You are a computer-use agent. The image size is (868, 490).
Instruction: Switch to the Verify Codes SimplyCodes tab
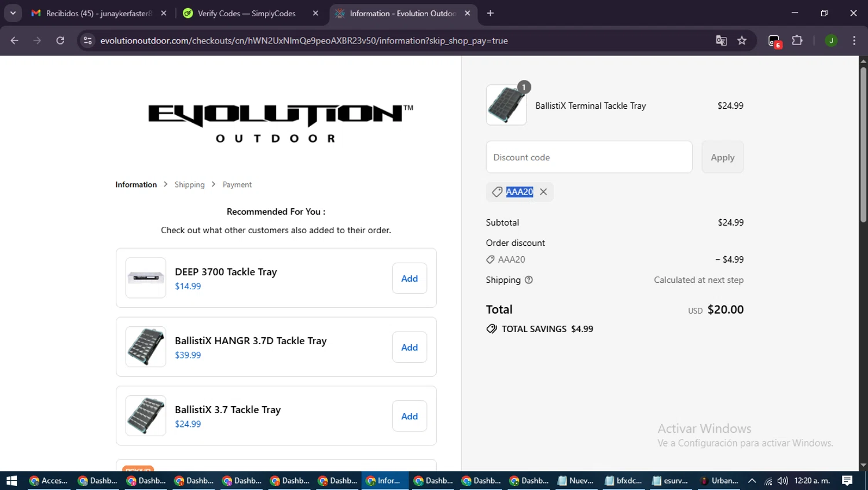pyautogui.click(x=251, y=13)
